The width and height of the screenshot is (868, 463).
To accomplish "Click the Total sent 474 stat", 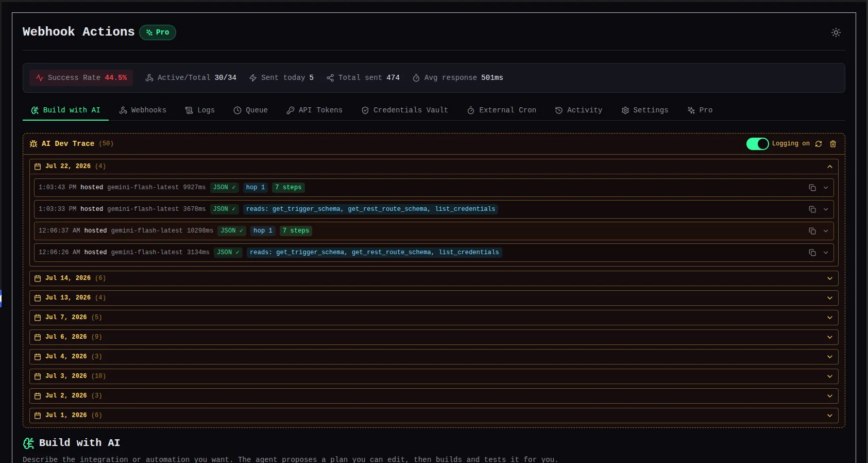I will (x=363, y=78).
